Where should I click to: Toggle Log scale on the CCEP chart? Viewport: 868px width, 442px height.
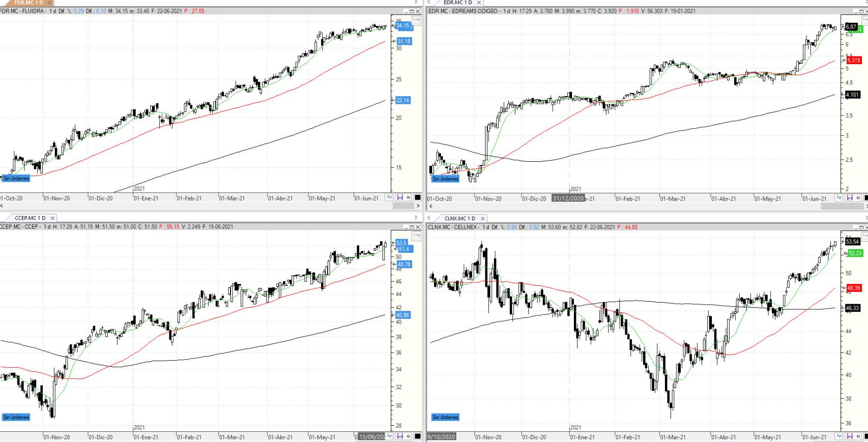pos(417,235)
